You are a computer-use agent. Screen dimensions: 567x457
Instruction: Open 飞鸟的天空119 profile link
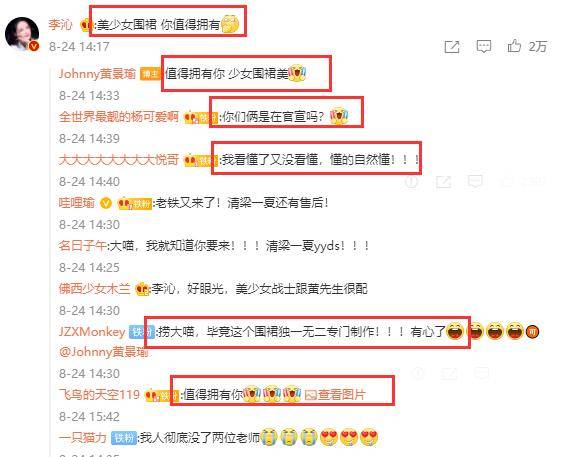point(99,394)
